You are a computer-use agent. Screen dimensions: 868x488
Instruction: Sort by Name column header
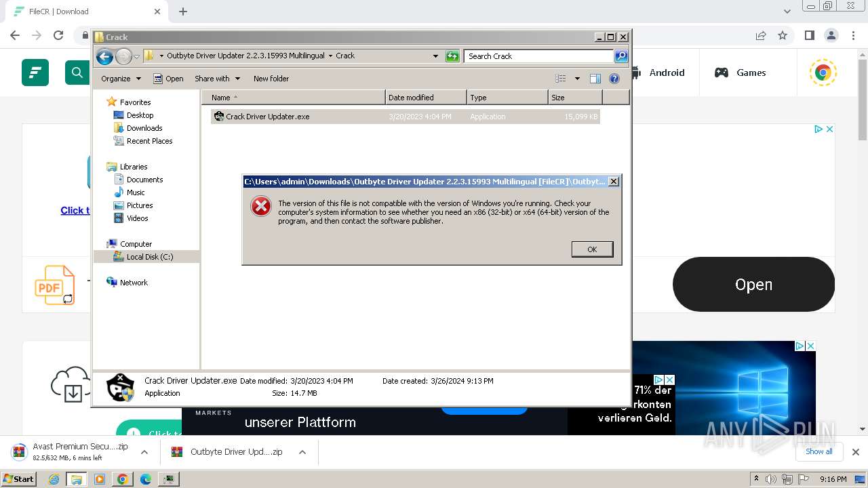point(293,98)
